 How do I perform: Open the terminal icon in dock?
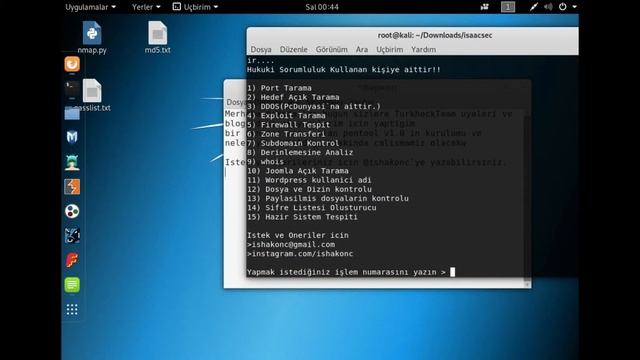pos(72,89)
